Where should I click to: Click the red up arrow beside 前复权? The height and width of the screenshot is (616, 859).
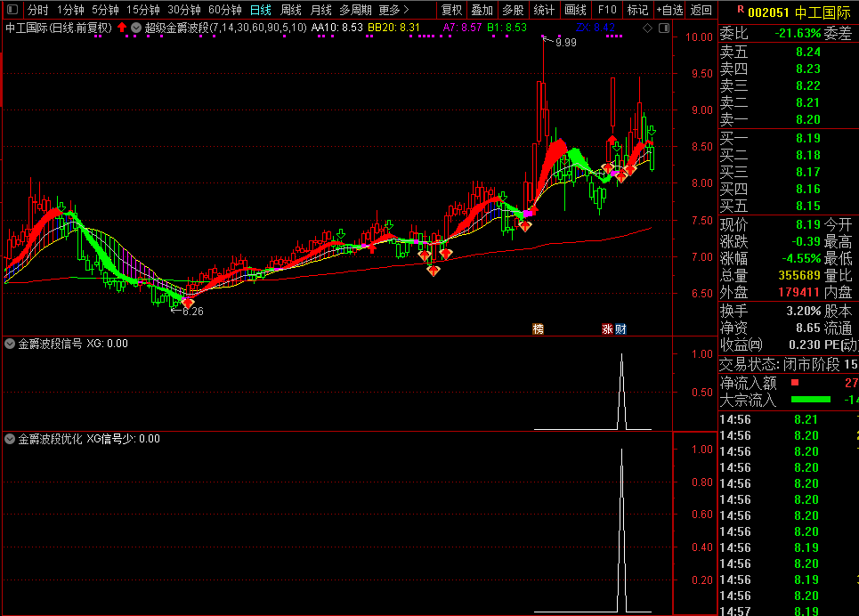click(x=122, y=28)
